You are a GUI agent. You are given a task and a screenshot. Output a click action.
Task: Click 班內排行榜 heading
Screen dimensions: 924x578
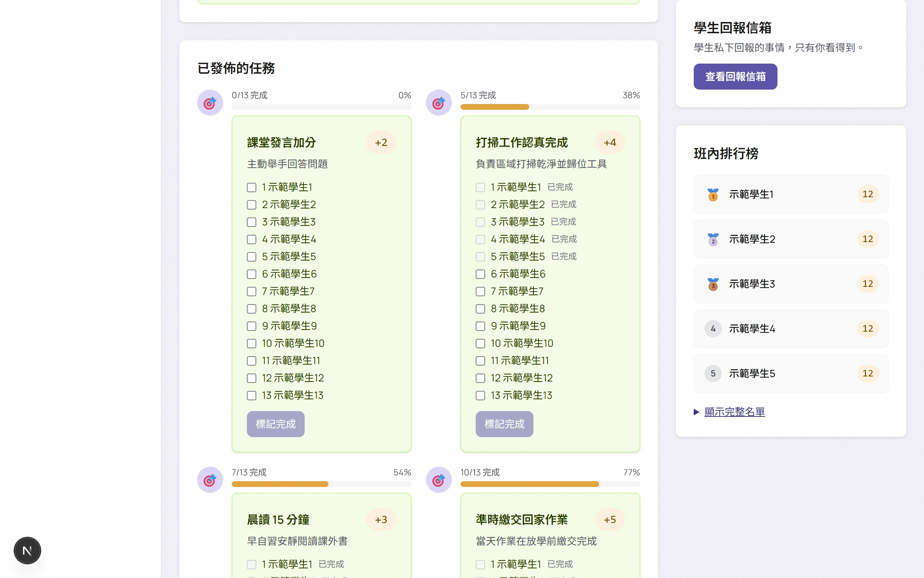(x=726, y=154)
